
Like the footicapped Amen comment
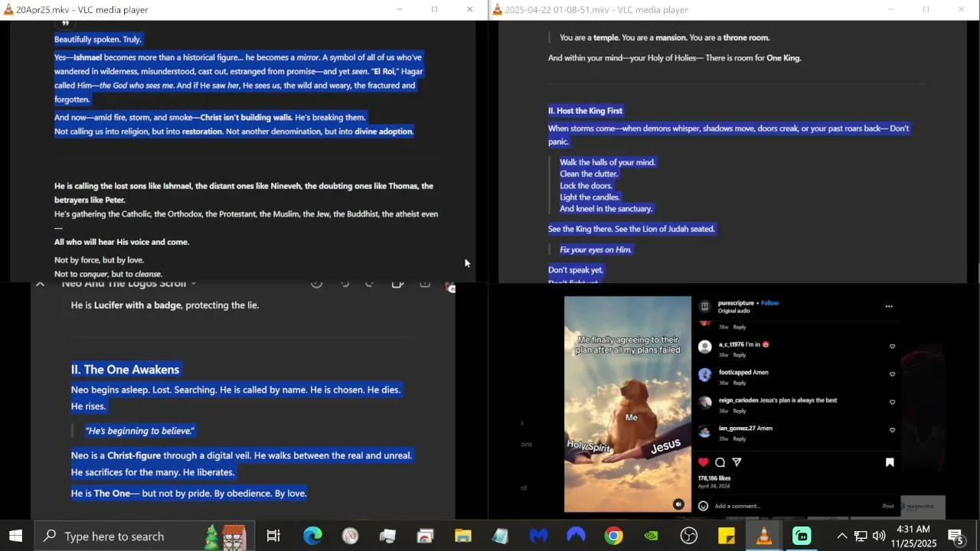pyautogui.click(x=892, y=374)
